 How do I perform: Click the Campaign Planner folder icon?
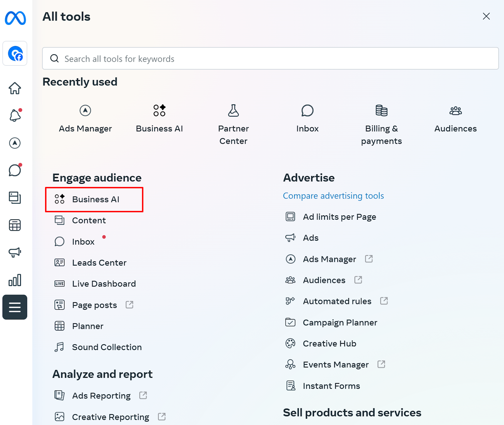[290, 322]
